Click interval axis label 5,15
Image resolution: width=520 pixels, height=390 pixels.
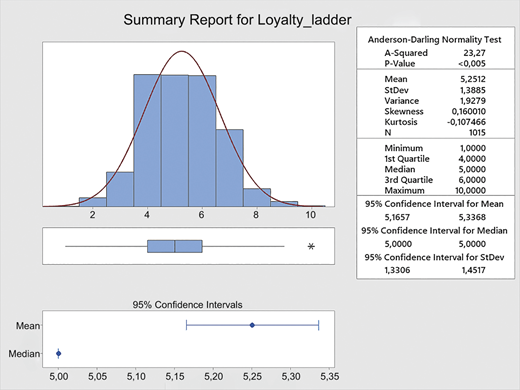coord(175,377)
